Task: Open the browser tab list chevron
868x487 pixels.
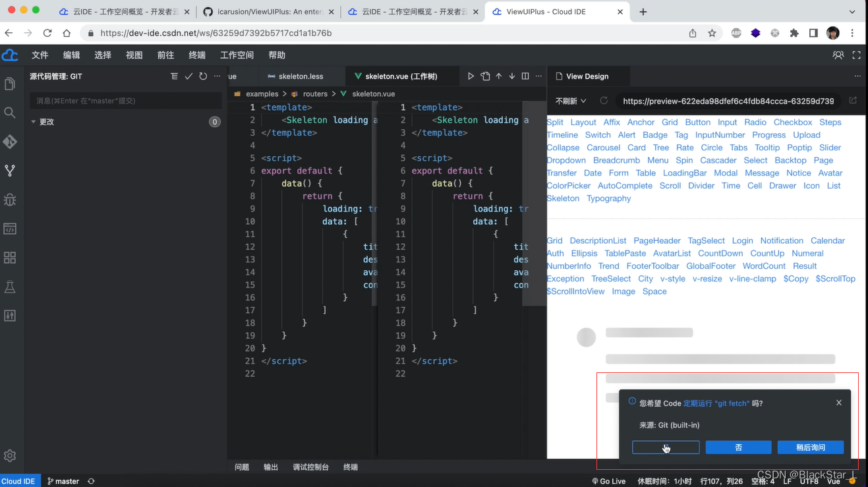Action: (x=852, y=12)
